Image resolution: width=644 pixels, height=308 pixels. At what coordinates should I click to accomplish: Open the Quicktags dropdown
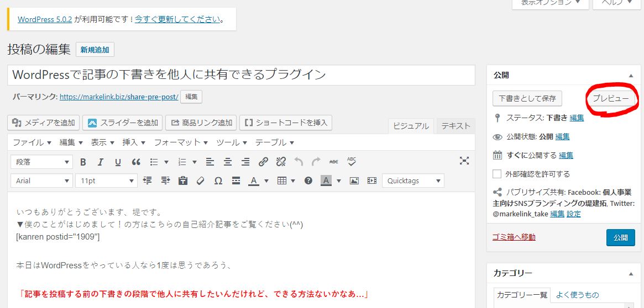click(413, 181)
